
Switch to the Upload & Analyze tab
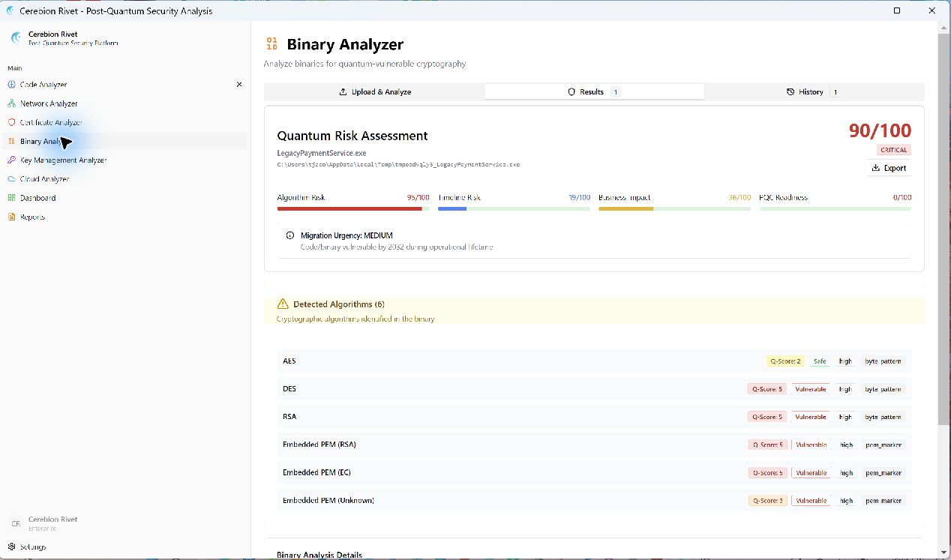tap(375, 91)
